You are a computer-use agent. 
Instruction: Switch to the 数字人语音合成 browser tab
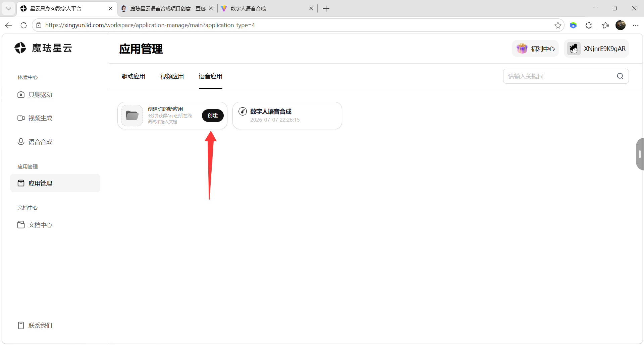pos(267,9)
